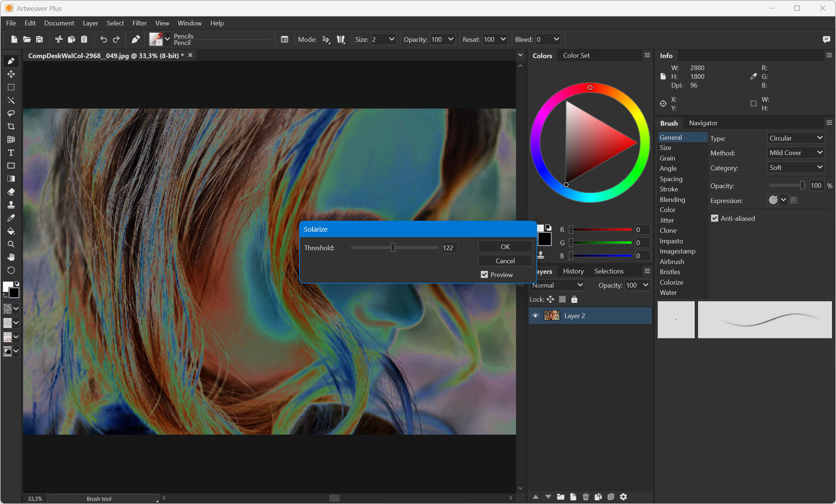Click the Solarize Threshold slider handle

pyautogui.click(x=393, y=248)
